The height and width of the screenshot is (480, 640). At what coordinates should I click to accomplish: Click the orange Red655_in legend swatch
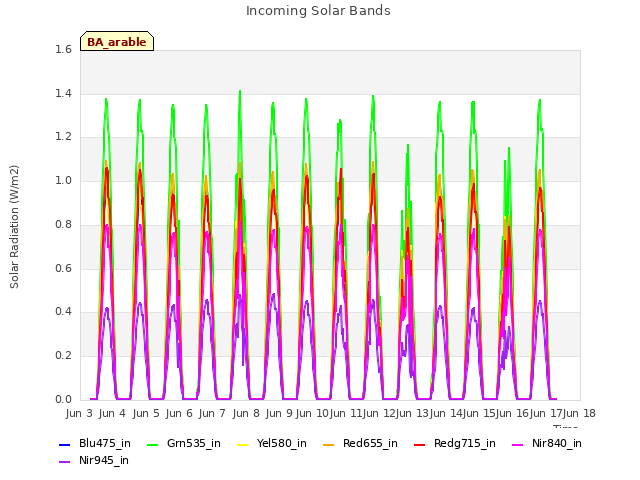tap(329, 444)
